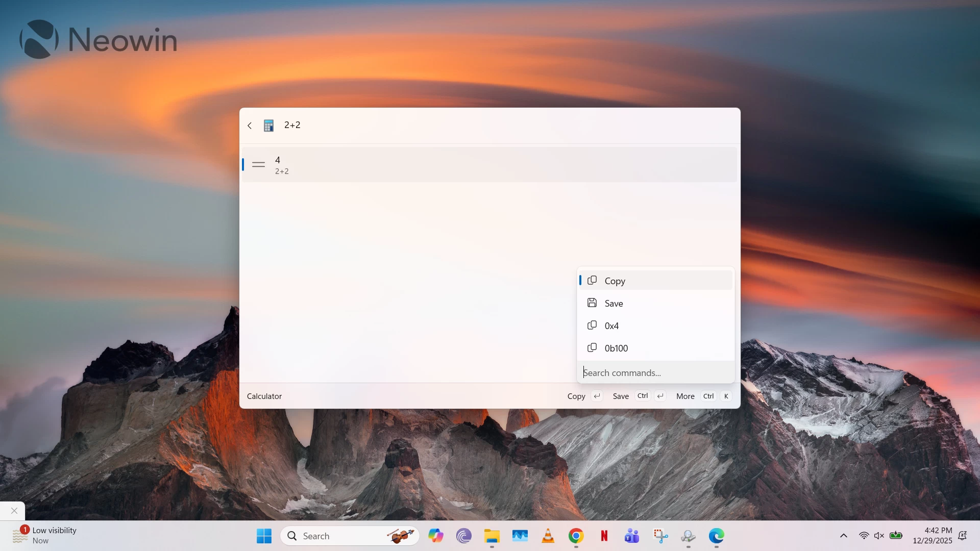Open Google Chrome from taskbar

576,536
